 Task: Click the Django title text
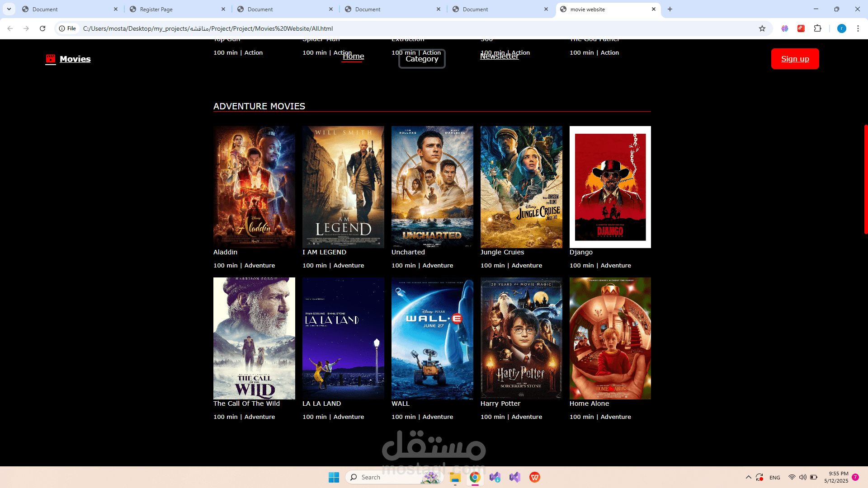[x=581, y=252]
